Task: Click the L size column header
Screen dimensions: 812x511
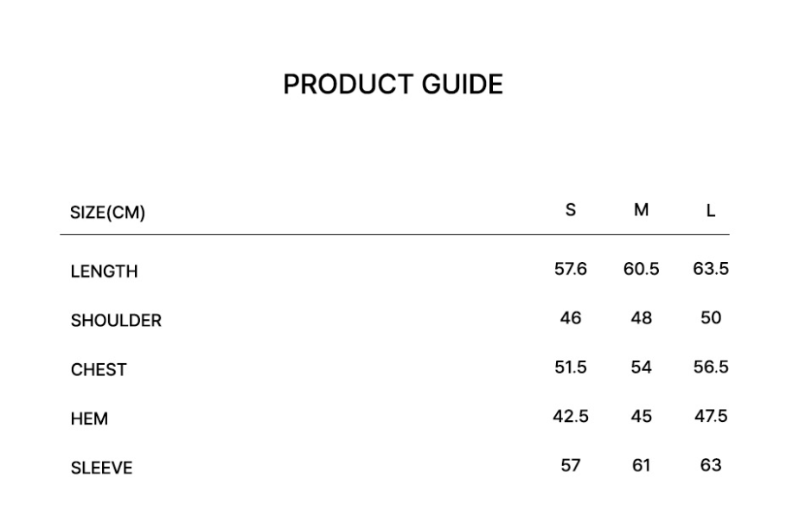Action: point(711,210)
